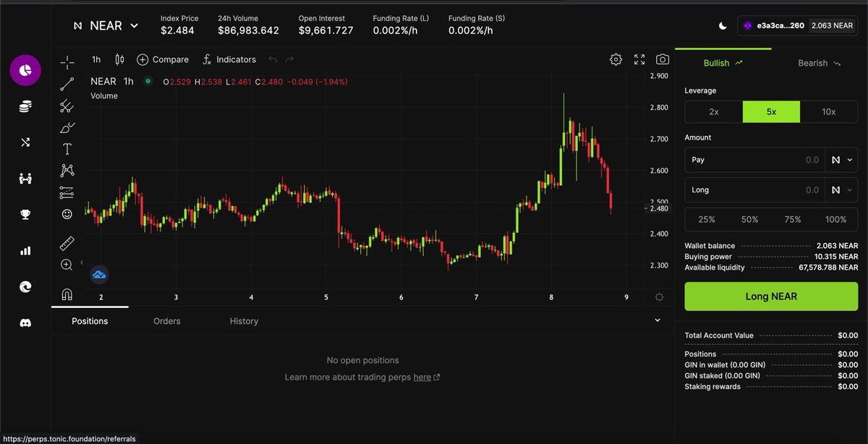This screenshot has height=444, width=868.
Task: Click the Long NEAR button
Action: click(771, 296)
